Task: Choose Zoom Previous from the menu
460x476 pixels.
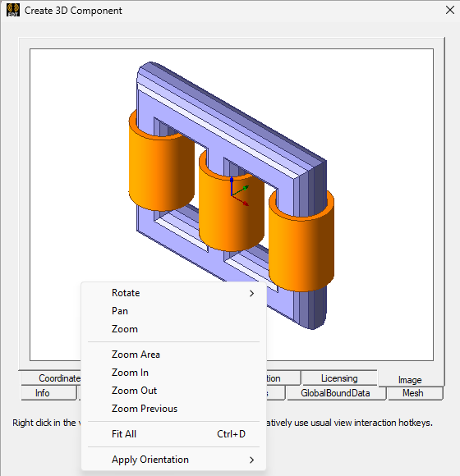Action: point(173,409)
